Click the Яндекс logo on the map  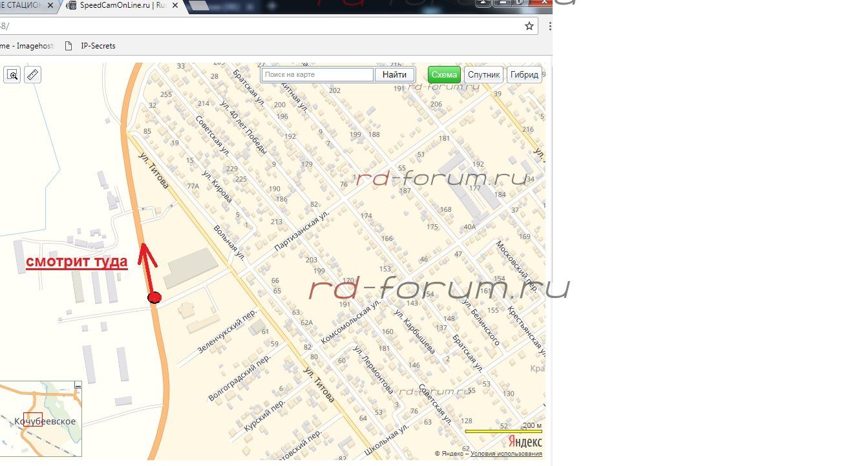click(525, 442)
